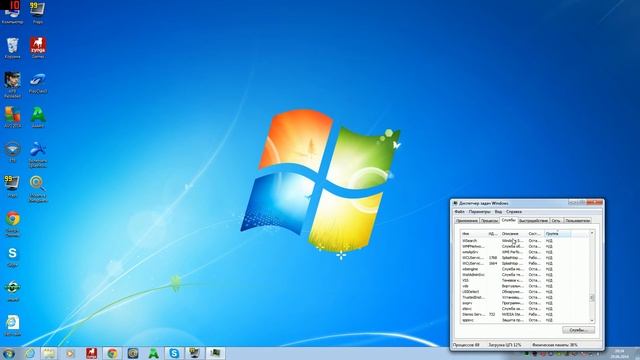
Task: Open the PlayClaw5 desktop shortcut
Action: coord(38,83)
